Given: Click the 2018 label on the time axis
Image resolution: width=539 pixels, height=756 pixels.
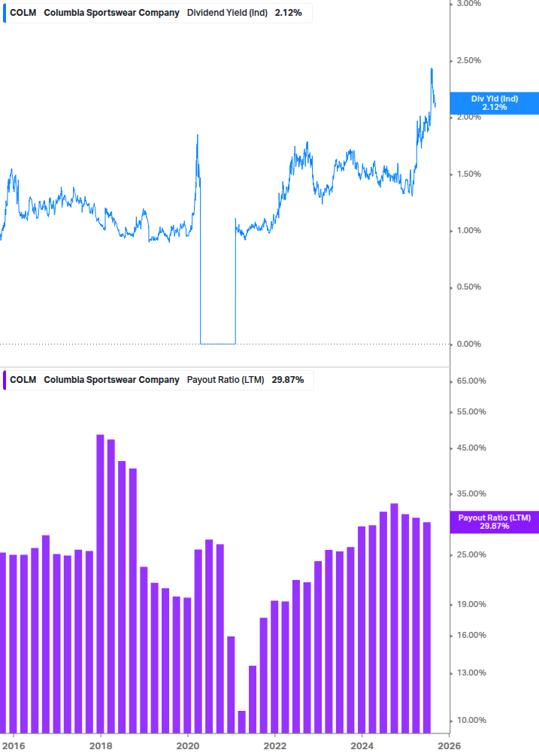Looking at the screenshot, I should [x=101, y=746].
